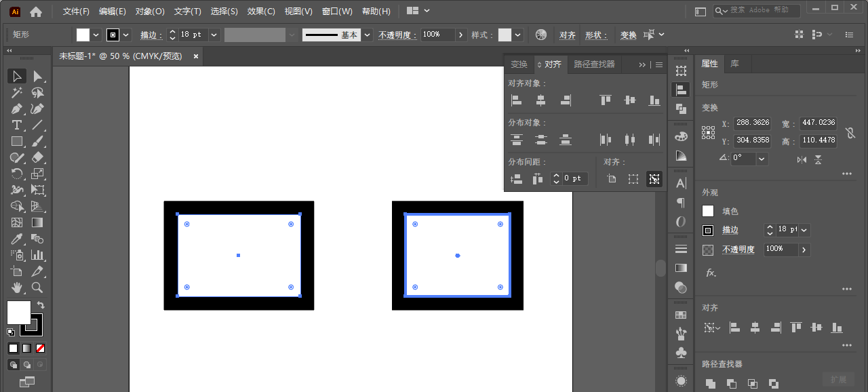The image size is (868, 392).
Task: Choose the Type tool
Action: [x=17, y=125]
